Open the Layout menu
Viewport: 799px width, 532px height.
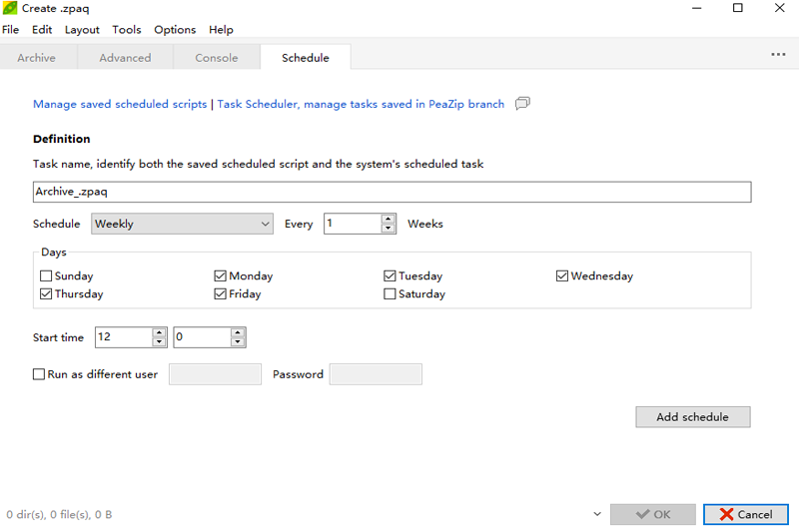pyautogui.click(x=82, y=30)
